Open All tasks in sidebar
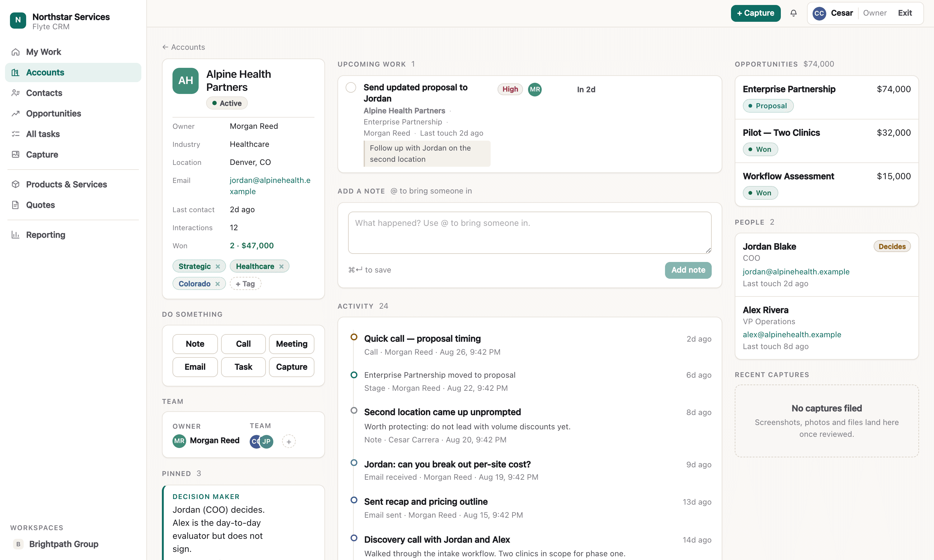Screen dimensions: 934x560 73,134
